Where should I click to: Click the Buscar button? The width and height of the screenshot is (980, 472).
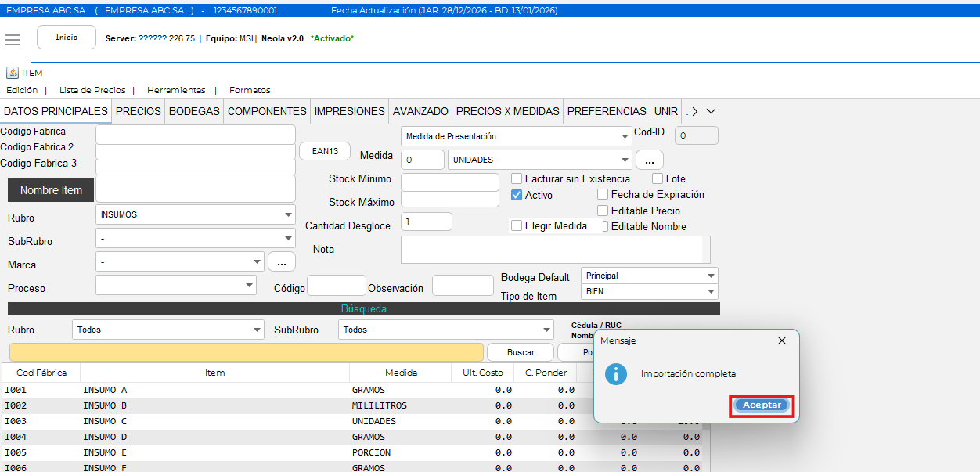click(x=520, y=352)
